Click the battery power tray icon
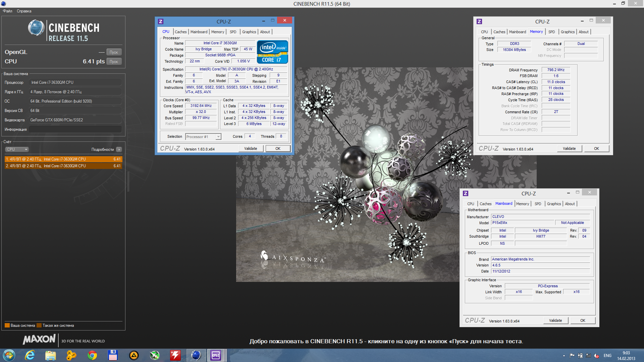Viewport: 644px width, 362px height. pyautogui.click(x=580, y=356)
